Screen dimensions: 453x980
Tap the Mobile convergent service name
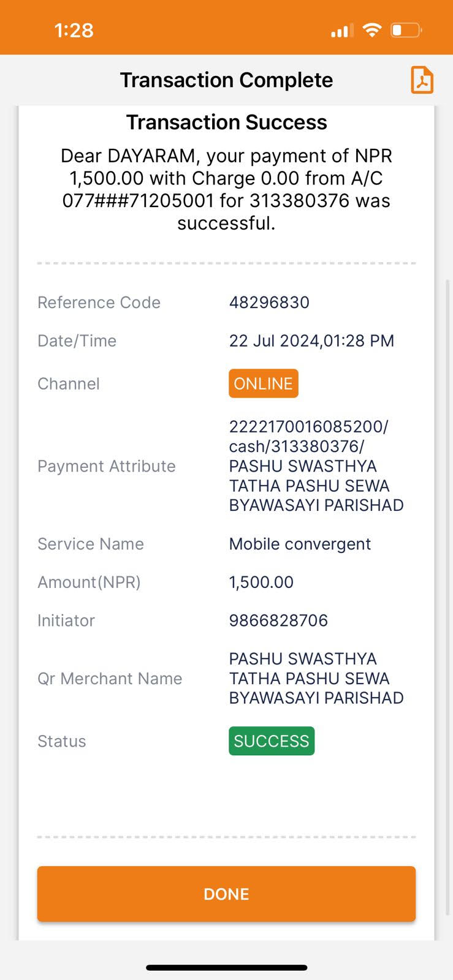pyautogui.click(x=300, y=544)
